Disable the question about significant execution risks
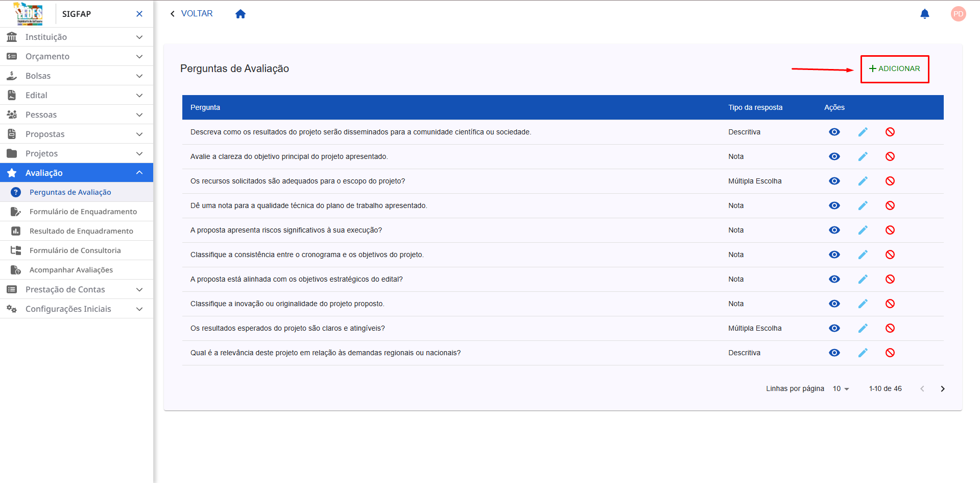 (890, 230)
